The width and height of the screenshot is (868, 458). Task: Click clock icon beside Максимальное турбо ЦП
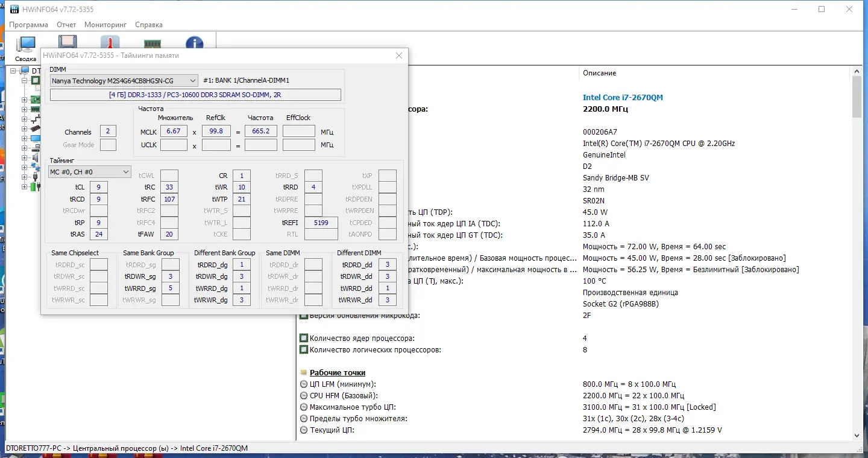pos(304,407)
